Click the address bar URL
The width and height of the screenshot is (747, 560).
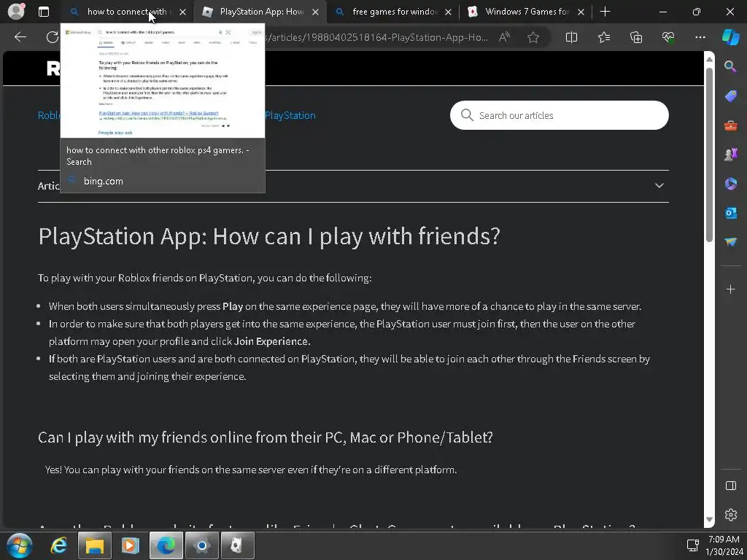tap(376, 37)
